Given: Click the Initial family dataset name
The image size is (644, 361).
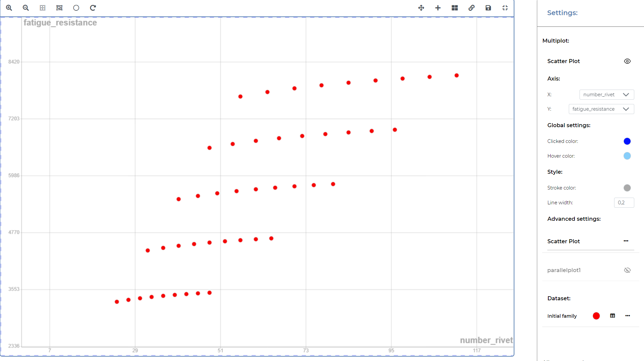Looking at the screenshot, I should [562, 316].
